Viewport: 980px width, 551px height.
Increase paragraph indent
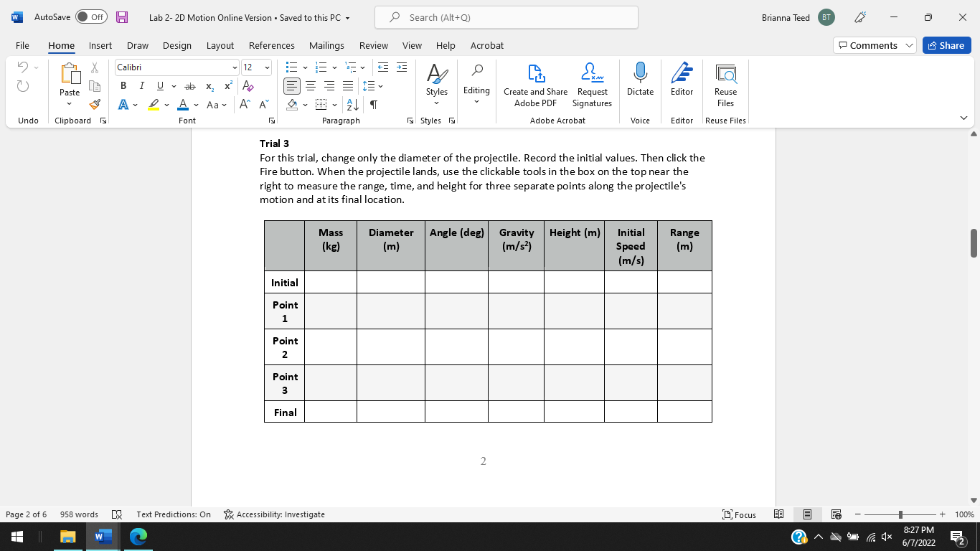pos(402,67)
